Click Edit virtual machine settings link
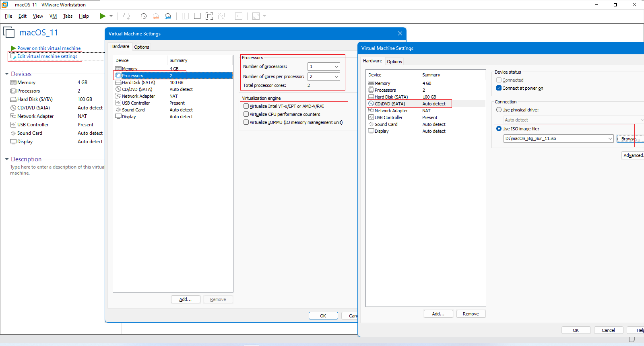 click(47, 56)
